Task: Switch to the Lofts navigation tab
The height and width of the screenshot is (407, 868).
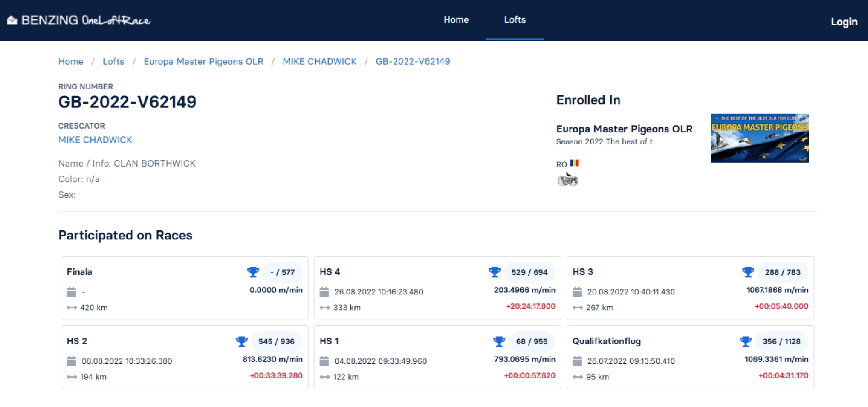Action: coord(515,20)
